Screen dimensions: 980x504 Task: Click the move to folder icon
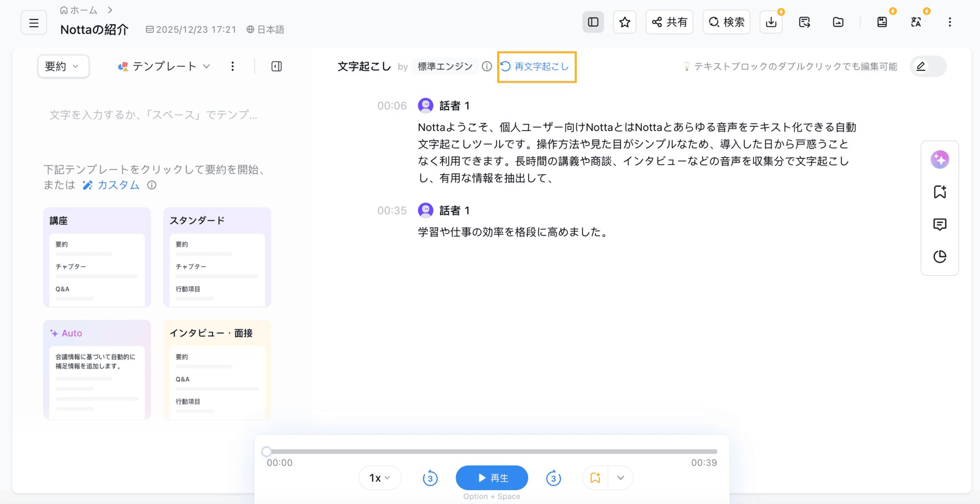click(x=838, y=22)
